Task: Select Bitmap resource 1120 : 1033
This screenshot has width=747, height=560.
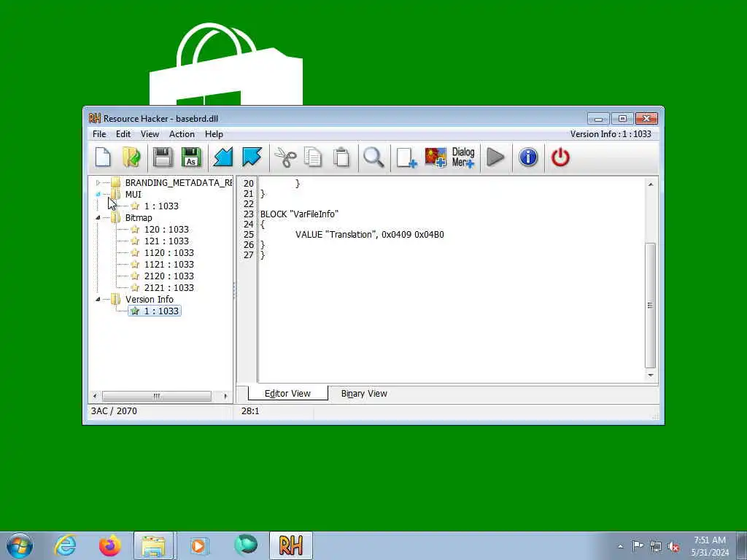Action: pos(169,253)
